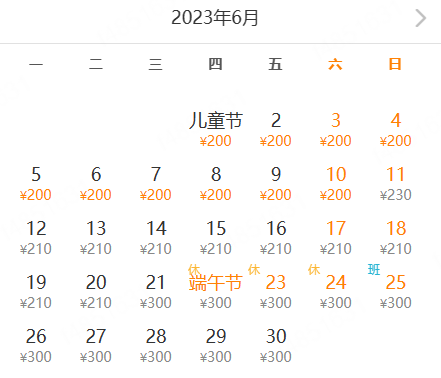Pick June 16 date
The width and height of the screenshot is (441, 378).
[276, 237]
